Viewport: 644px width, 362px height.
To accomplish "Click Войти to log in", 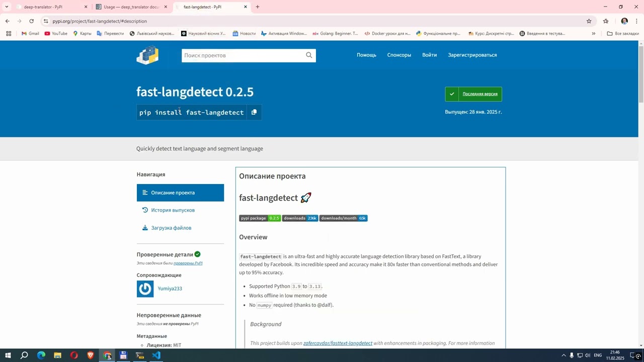I will 429,55.
